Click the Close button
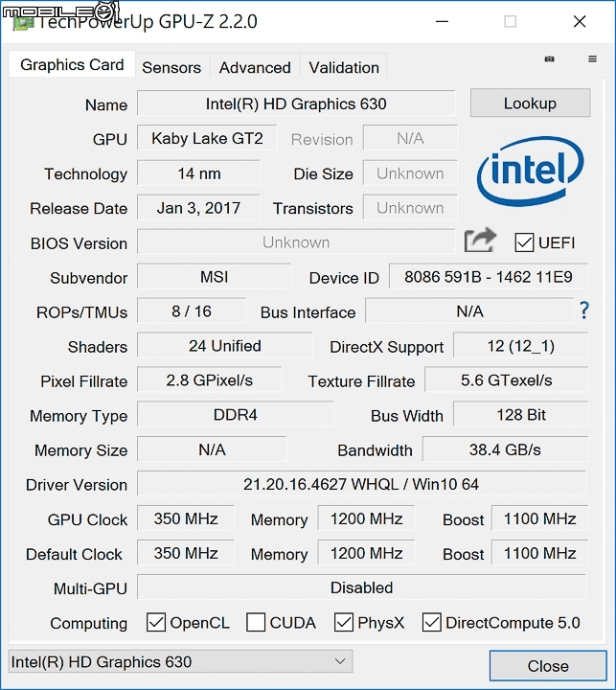This screenshot has height=690, width=616. [548, 666]
